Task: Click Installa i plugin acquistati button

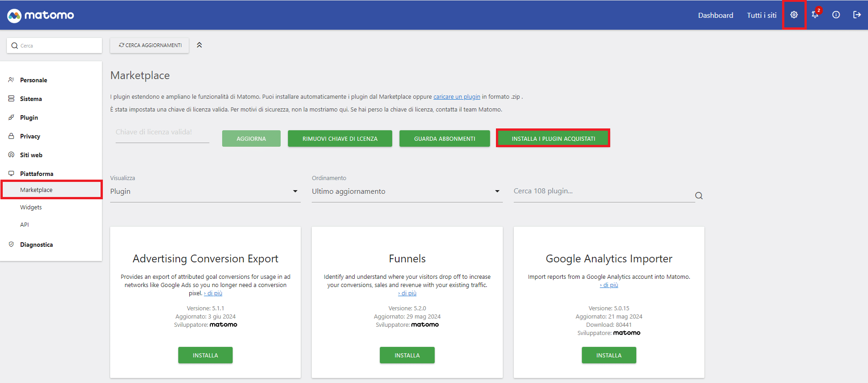Action: [x=553, y=138]
